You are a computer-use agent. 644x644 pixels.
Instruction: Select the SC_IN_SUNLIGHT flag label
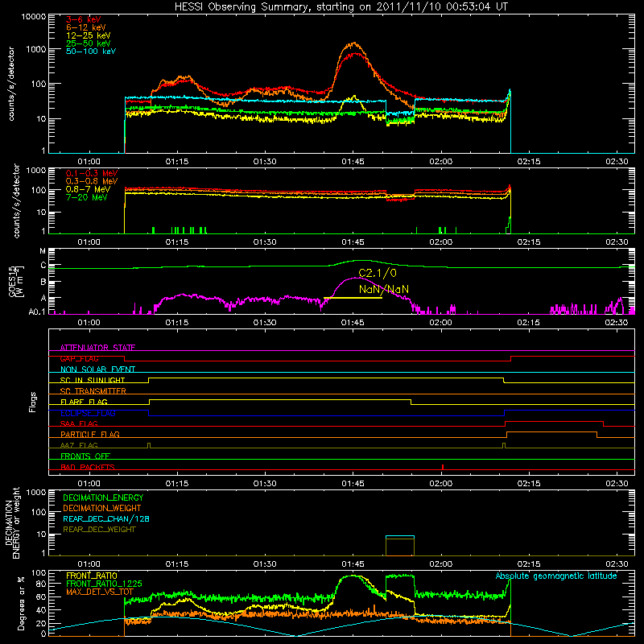click(93, 380)
